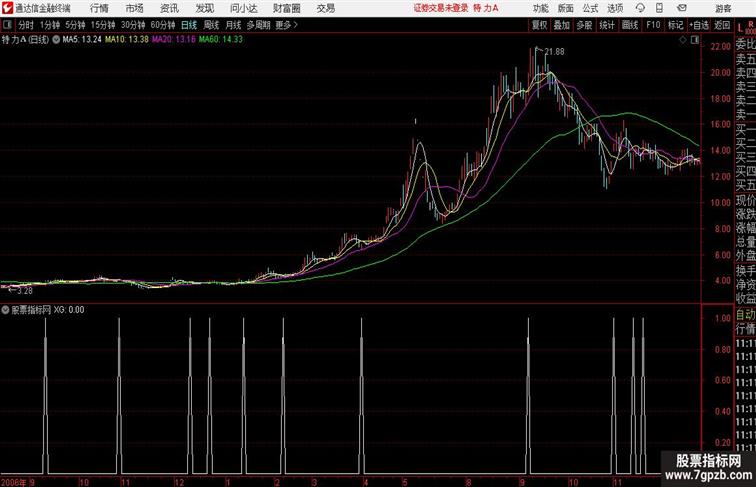Switch to the 多周期 tab

[x=258, y=25]
